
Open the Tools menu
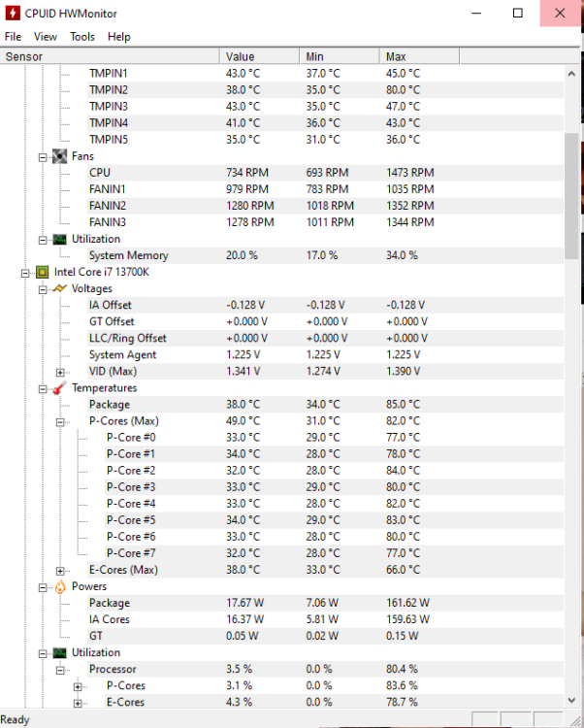tap(82, 37)
